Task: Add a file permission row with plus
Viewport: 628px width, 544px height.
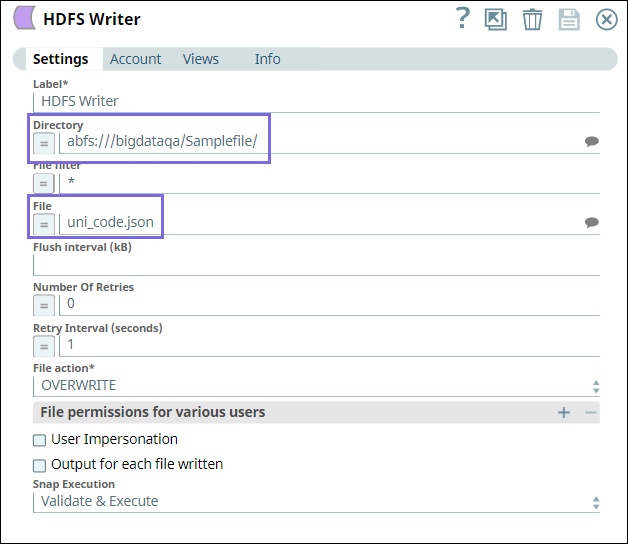Action: [x=564, y=412]
